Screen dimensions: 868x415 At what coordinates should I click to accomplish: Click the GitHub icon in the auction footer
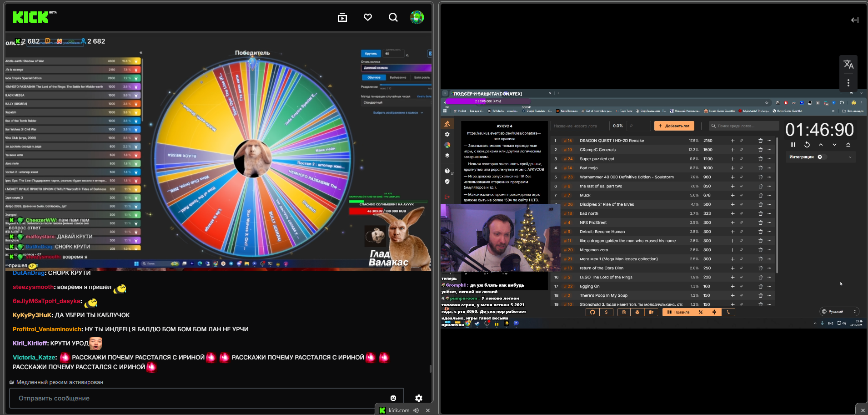click(x=592, y=312)
